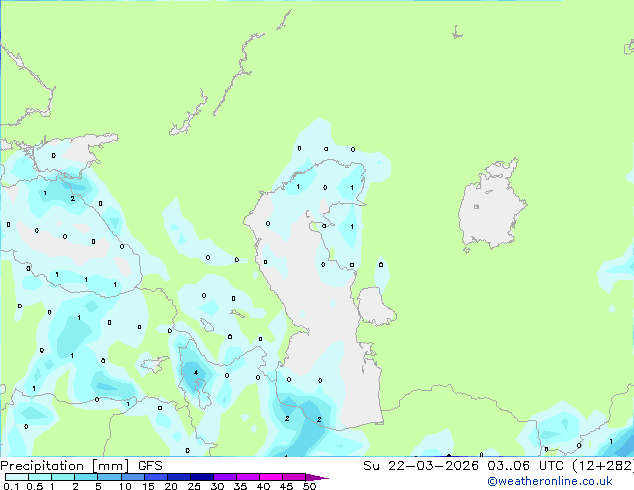The height and width of the screenshot is (490, 634).
Task: Pick the 15–20 mm legend swatch
Action: click(156, 477)
